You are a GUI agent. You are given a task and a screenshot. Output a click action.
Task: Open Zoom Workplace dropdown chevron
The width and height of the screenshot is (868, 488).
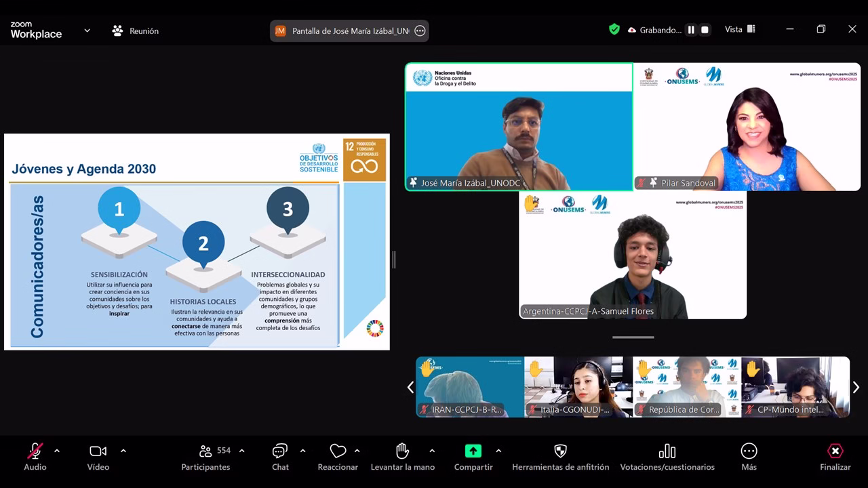[x=87, y=30]
